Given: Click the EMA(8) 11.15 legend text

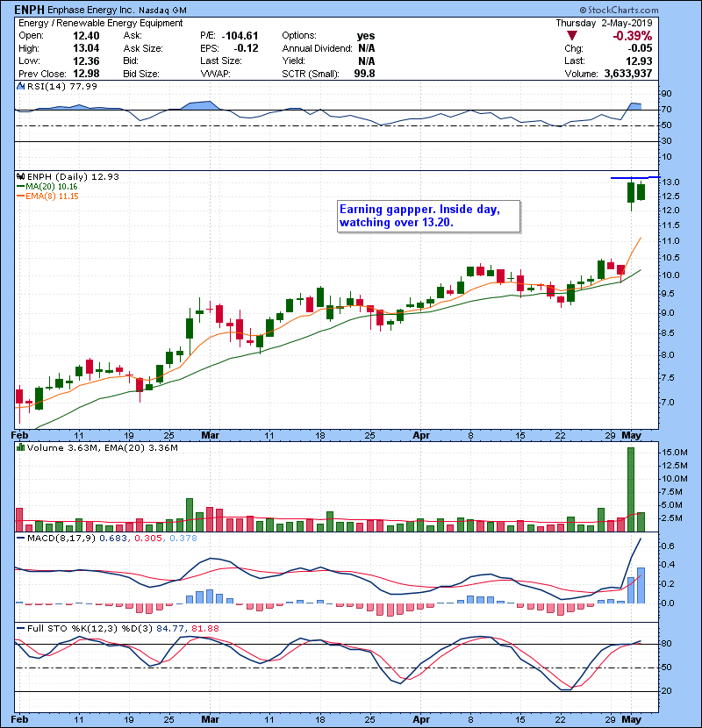Looking at the screenshot, I should [52, 196].
